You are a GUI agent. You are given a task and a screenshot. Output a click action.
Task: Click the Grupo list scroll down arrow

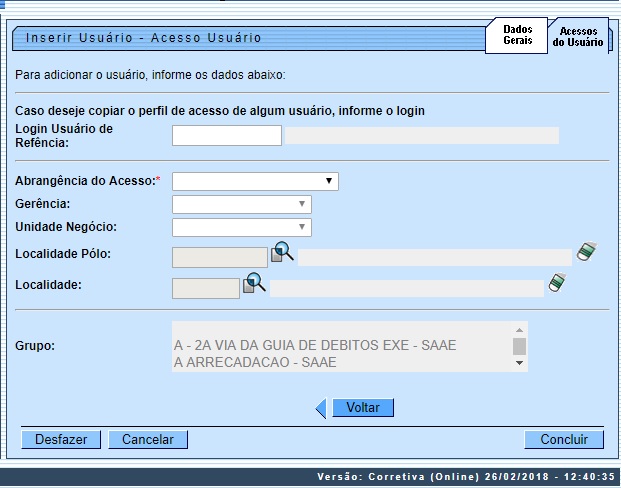[519, 363]
